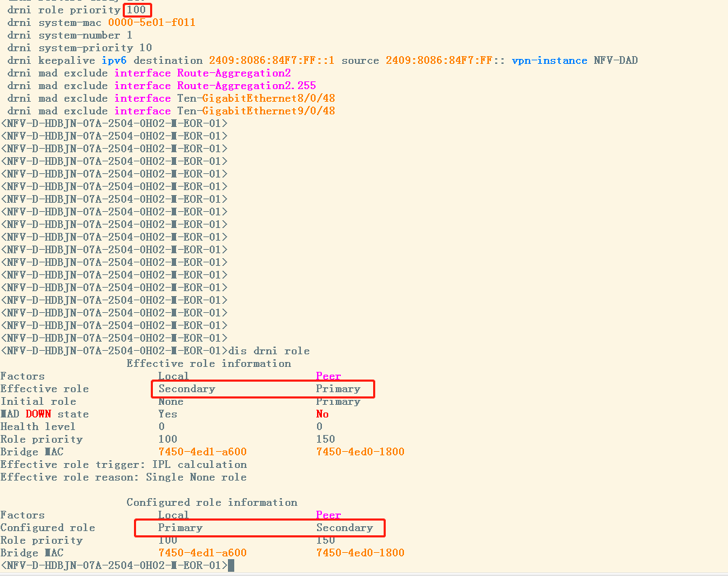Screen dimensions: 728x576
Task: Click peer role priority 150 in effective table
Action: (x=325, y=439)
